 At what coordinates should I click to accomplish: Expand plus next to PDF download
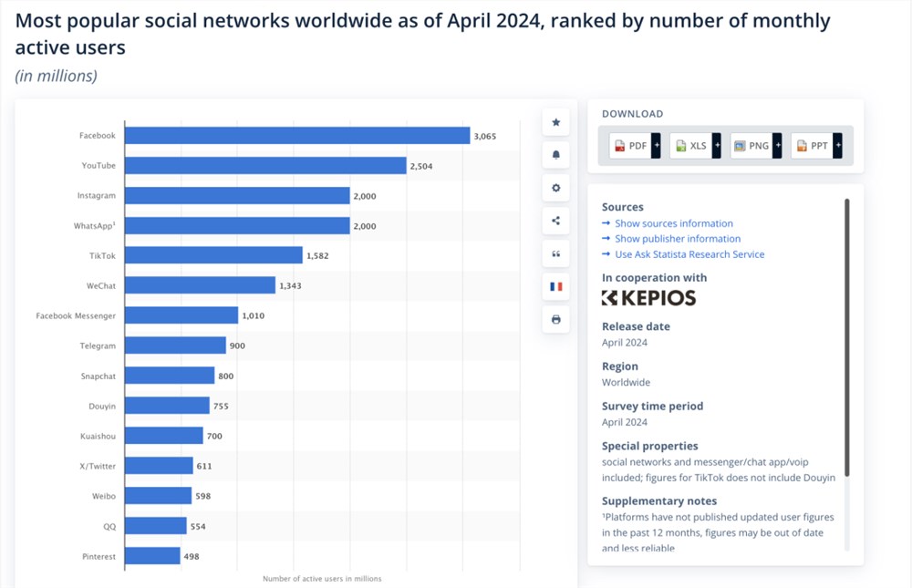pyautogui.click(x=656, y=145)
